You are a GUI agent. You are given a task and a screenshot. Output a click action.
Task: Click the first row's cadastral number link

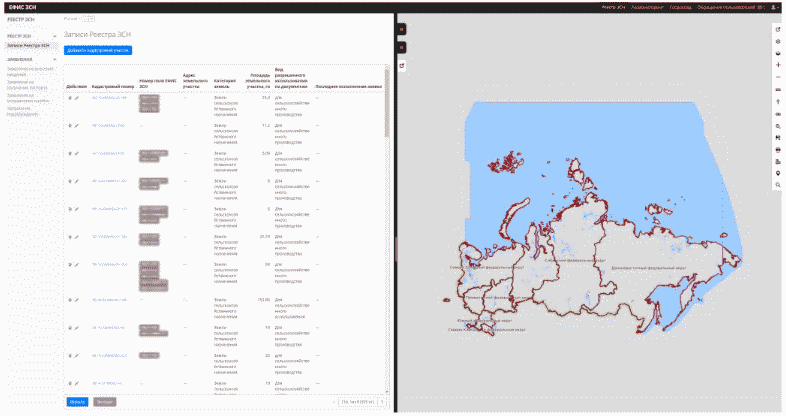coord(109,98)
